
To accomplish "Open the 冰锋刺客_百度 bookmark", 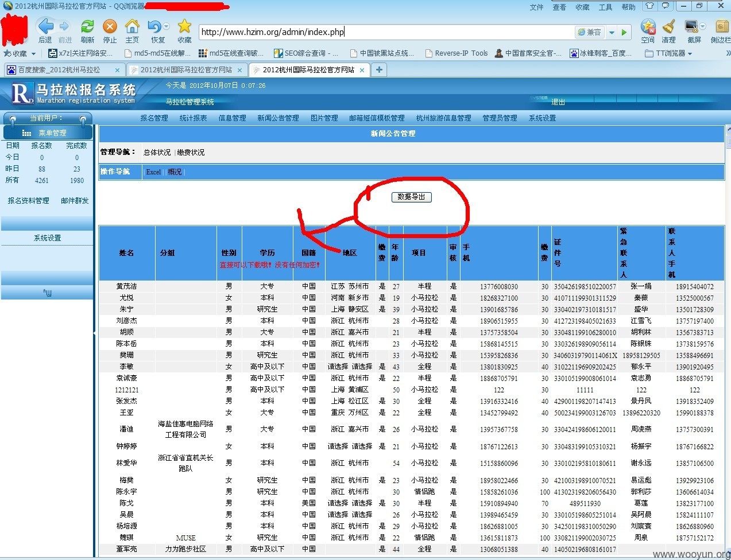I will (601, 53).
